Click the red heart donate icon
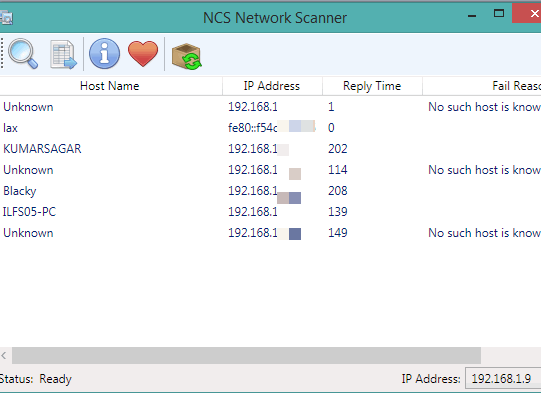 click(x=143, y=53)
